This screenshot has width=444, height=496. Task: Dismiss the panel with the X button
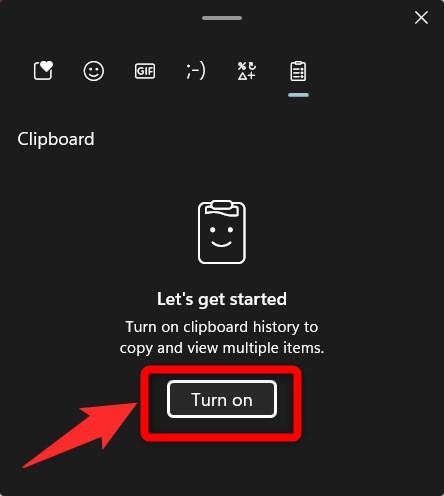[x=421, y=17]
